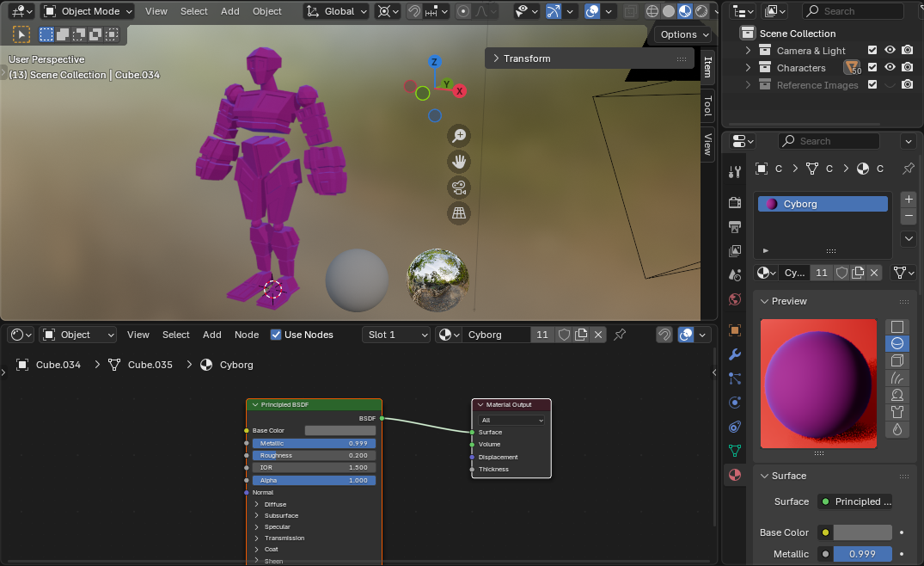The image size is (924, 566).
Task: Disable Camera & Light in renders
Action: pos(908,51)
